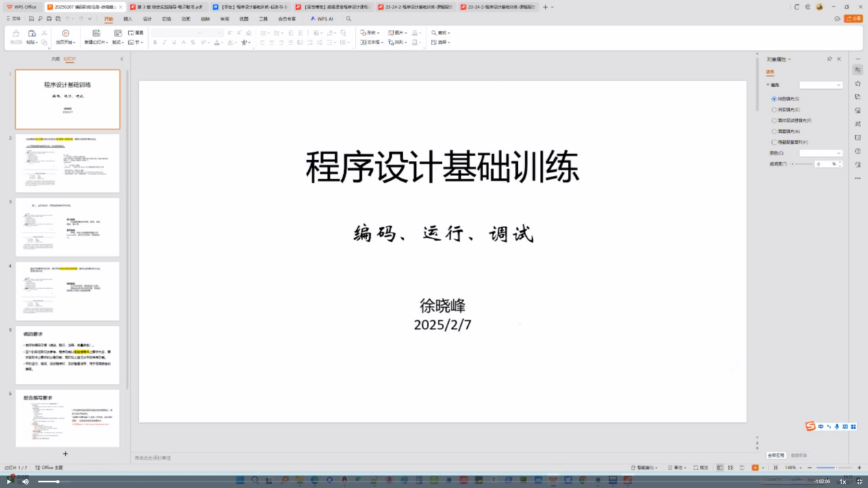The width and height of the screenshot is (868, 488).
Task: Select the solid fill radio button
Action: coord(774,99)
